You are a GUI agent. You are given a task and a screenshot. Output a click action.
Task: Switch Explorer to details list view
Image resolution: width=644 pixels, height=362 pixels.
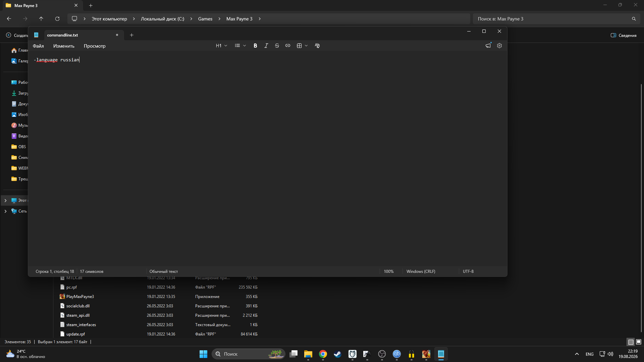[631, 342]
